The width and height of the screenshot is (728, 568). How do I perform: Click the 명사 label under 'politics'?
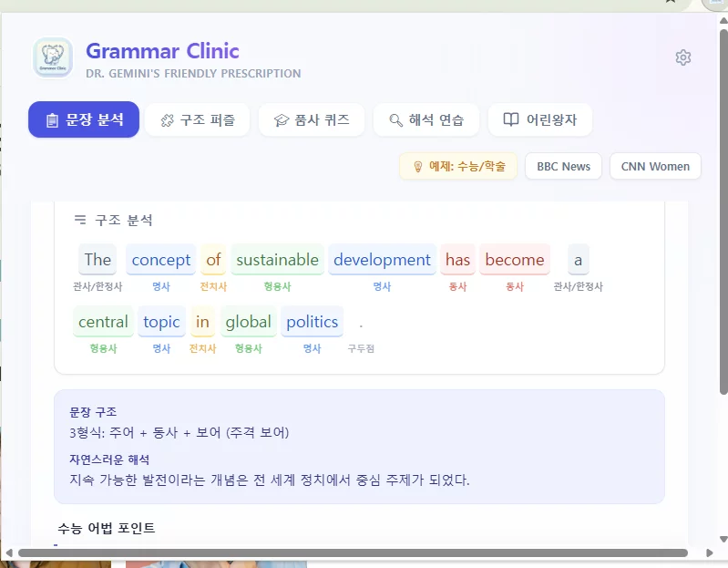coord(312,348)
